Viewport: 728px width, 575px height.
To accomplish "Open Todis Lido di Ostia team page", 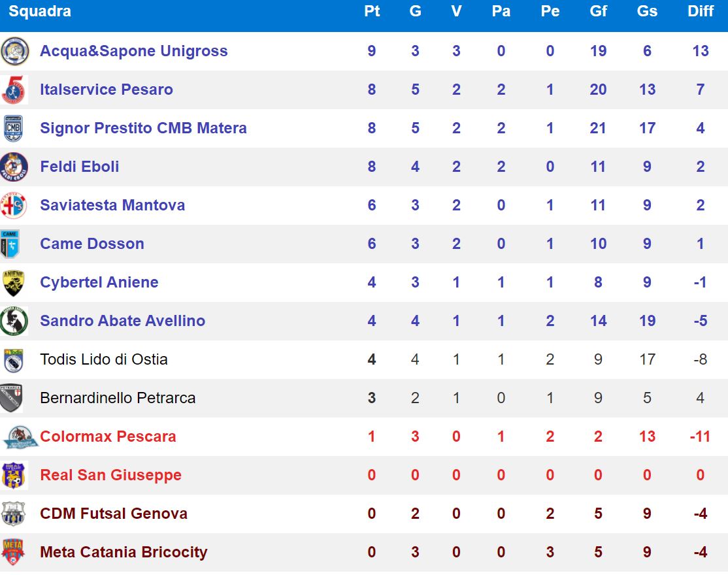I will (104, 359).
